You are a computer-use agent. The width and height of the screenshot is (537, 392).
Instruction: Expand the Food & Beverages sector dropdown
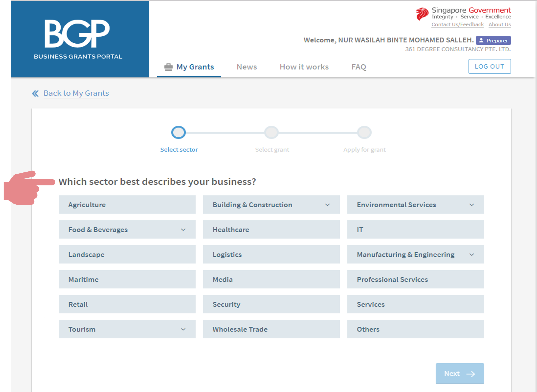pyautogui.click(x=183, y=230)
